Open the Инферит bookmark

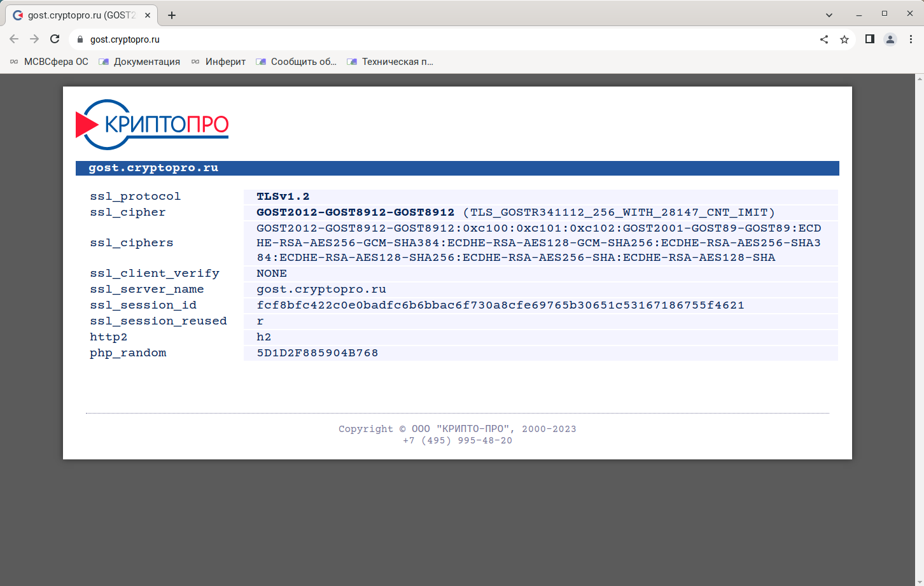coord(218,62)
